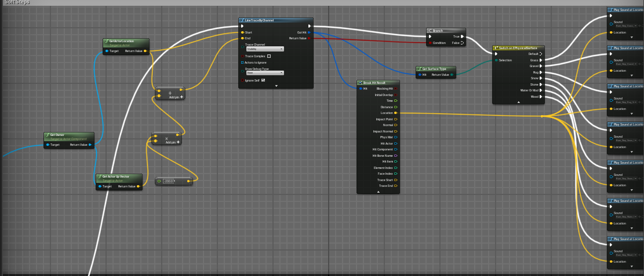
Task: Click the Return Value pin of Get Owner
Action: pos(90,145)
